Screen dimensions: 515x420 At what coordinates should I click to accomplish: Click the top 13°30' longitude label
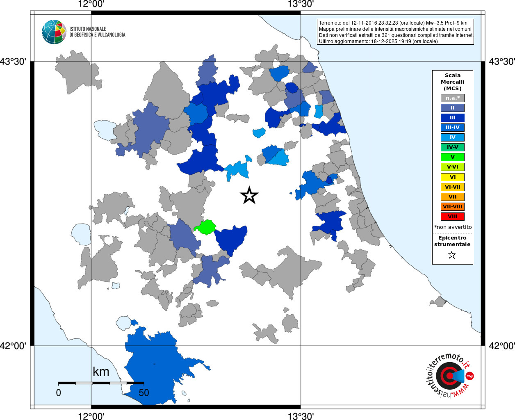(301, 5)
